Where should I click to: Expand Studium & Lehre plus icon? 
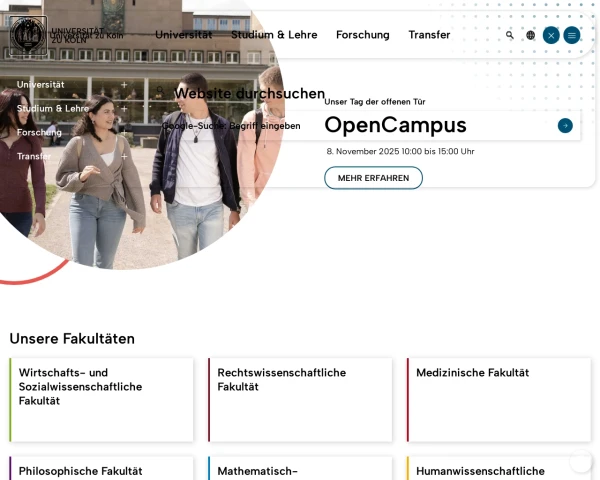(124, 108)
